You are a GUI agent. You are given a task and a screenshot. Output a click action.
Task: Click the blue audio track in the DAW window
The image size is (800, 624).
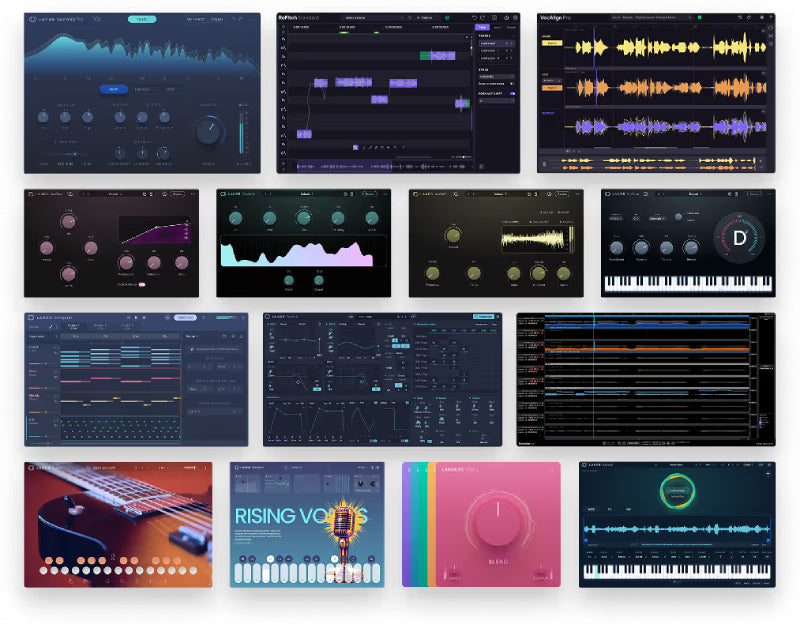646,321
